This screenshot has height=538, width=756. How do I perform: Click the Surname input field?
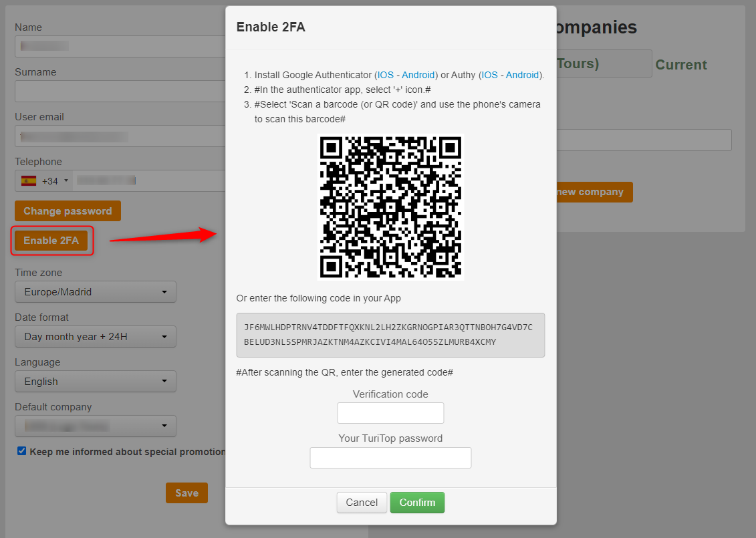[120, 91]
